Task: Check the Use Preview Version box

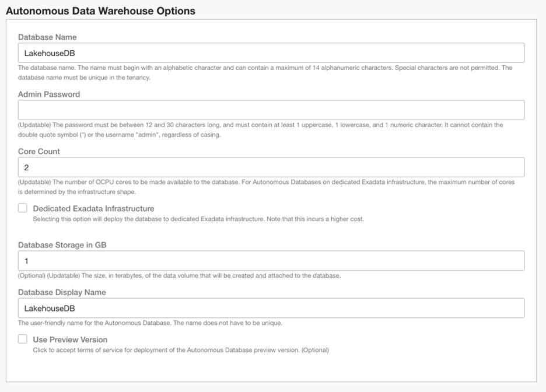Action: [22, 339]
